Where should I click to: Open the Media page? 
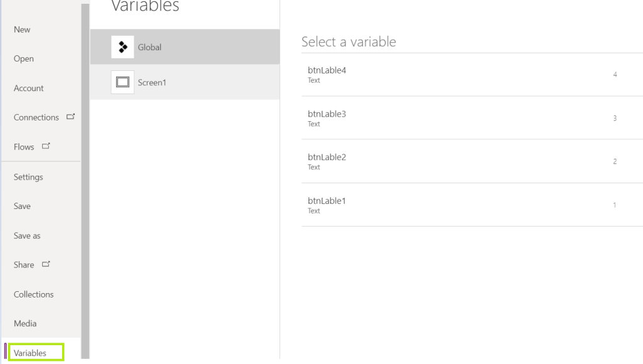pos(25,324)
